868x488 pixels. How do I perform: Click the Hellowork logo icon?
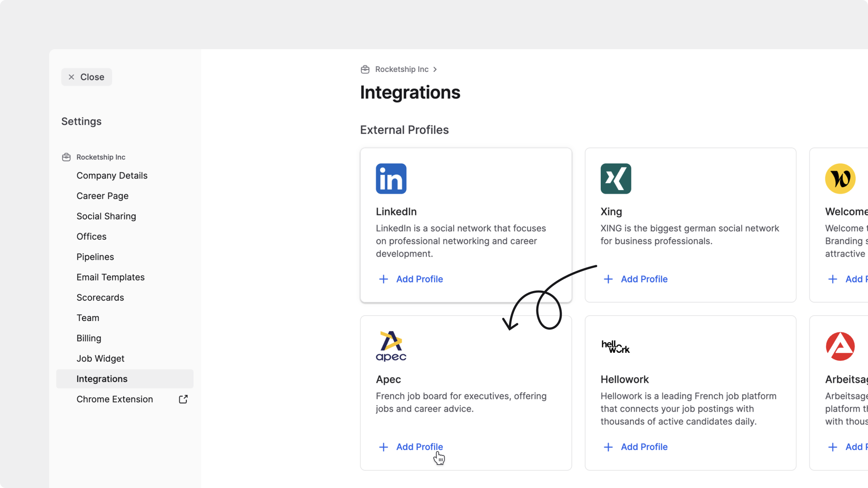615,346
